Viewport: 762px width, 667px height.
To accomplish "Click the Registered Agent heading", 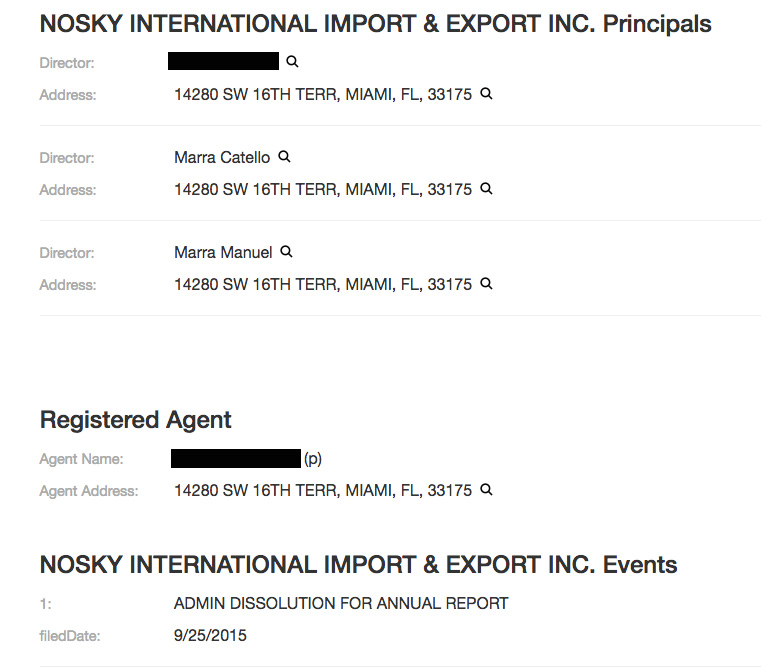I will coord(136,420).
